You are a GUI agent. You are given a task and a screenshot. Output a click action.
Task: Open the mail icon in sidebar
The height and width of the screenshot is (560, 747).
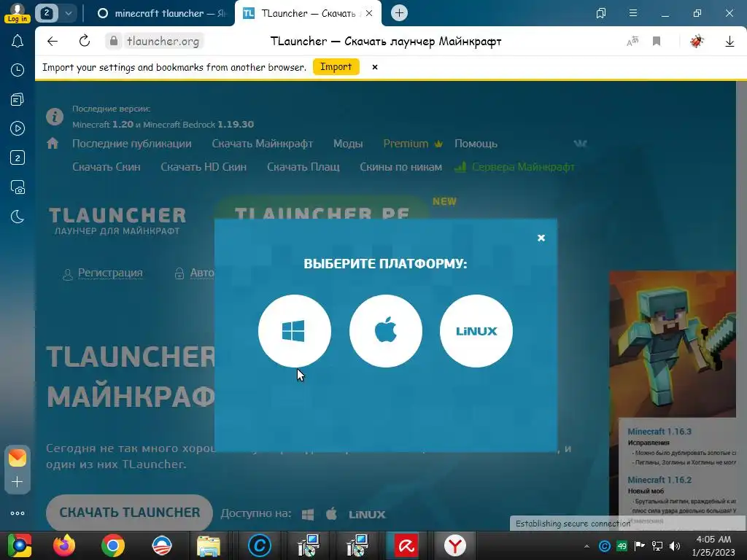[18, 458]
